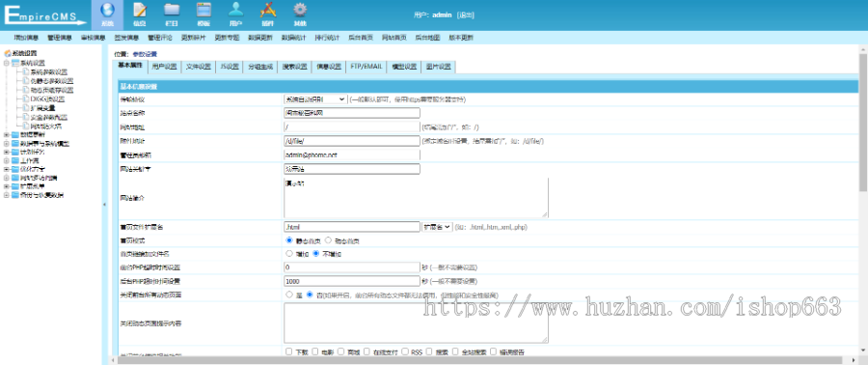Image resolution: width=868 pixels, height=365 pixels.
Task: Expand the 数据表与系统模型 tree node
Action: [x=7, y=144]
